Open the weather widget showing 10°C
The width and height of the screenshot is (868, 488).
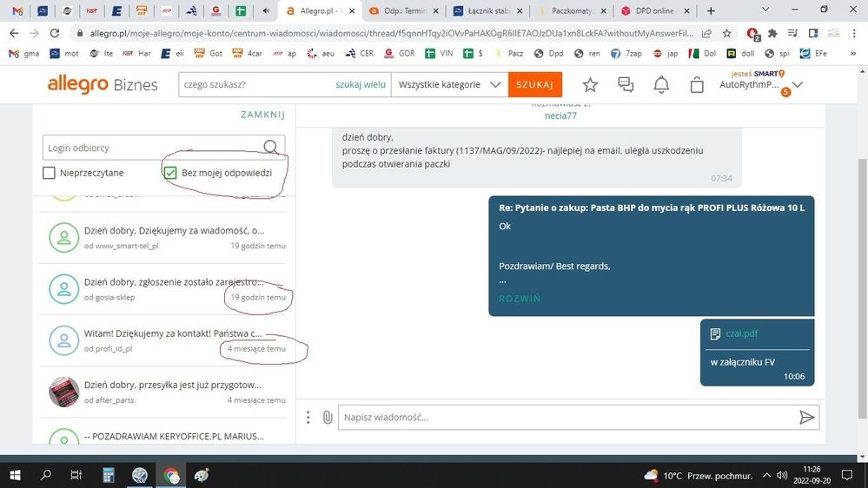tap(698, 475)
